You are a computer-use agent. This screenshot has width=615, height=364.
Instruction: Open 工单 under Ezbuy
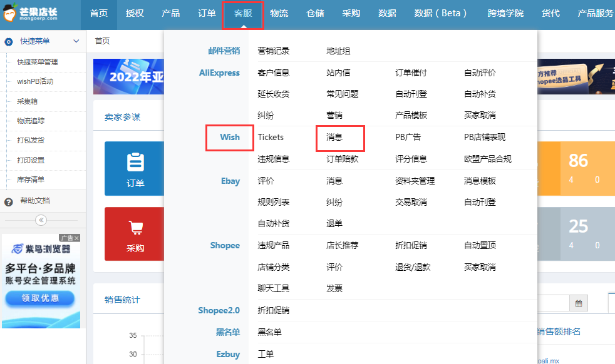266,354
